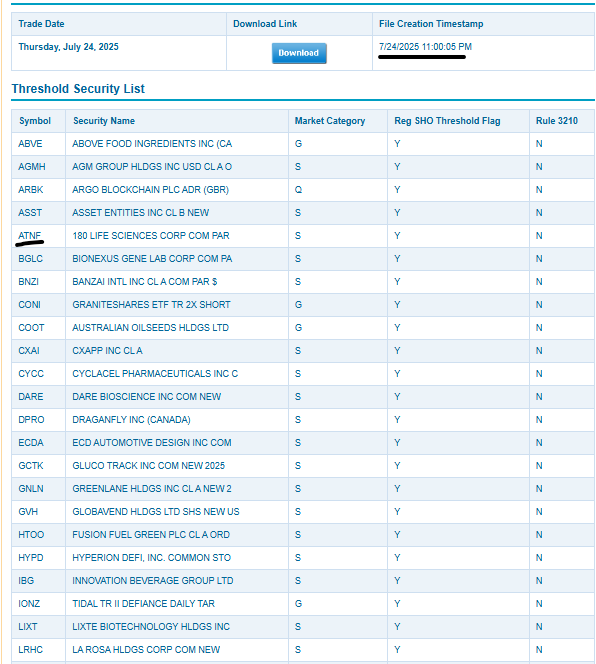Click GLOBAVEND HLDGS LTD security name
Image resolution: width=596 pixels, height=664 pixels.
click(156, 512)
